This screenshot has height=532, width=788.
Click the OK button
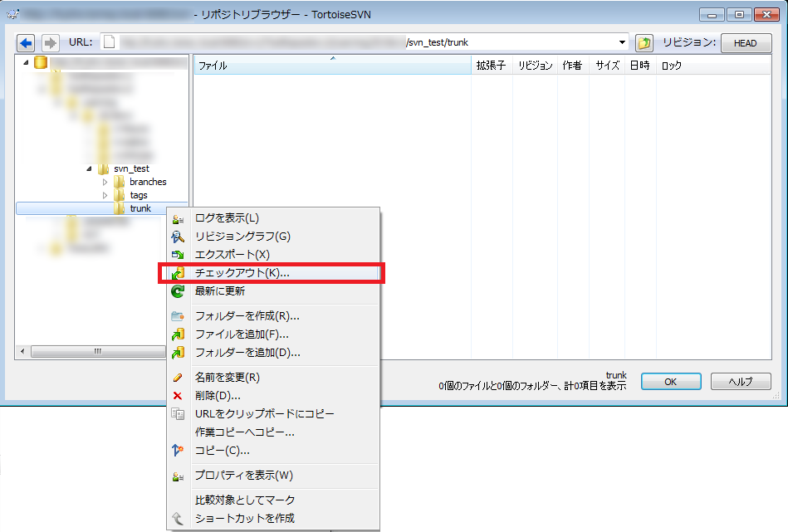click(671, 382)
